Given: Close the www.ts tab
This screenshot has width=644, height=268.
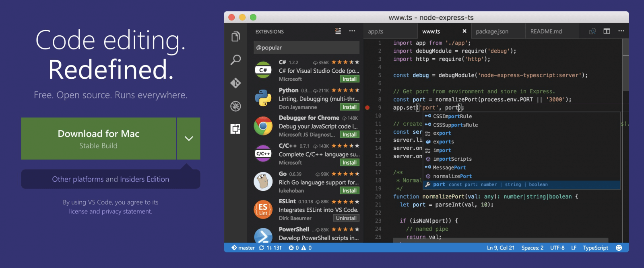Looking at the screenshot, I should click(x=464, y=31).
